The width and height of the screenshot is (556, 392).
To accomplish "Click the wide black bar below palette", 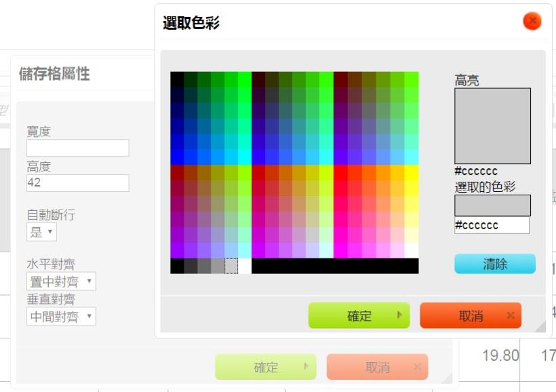I will coord(335,266).
